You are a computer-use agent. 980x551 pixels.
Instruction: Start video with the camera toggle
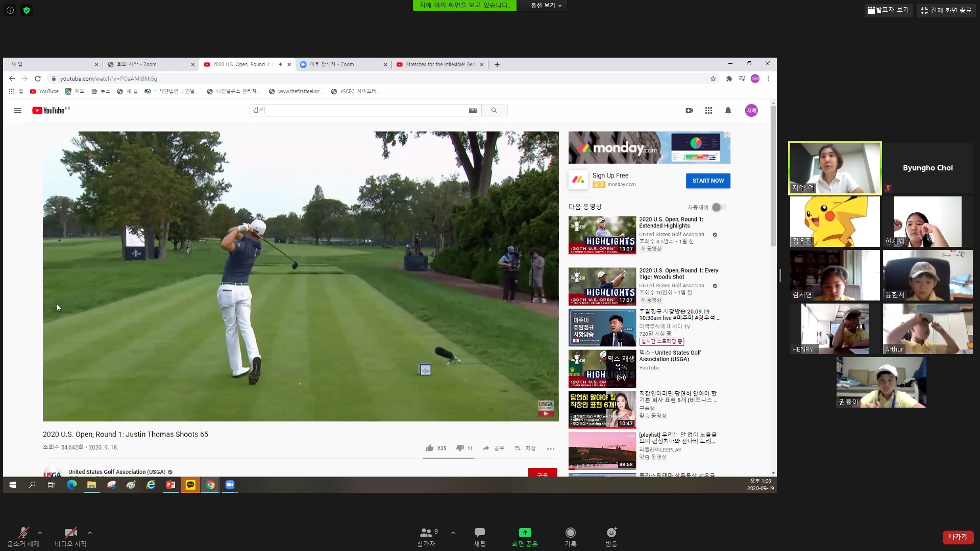click(x=70, y=533)
